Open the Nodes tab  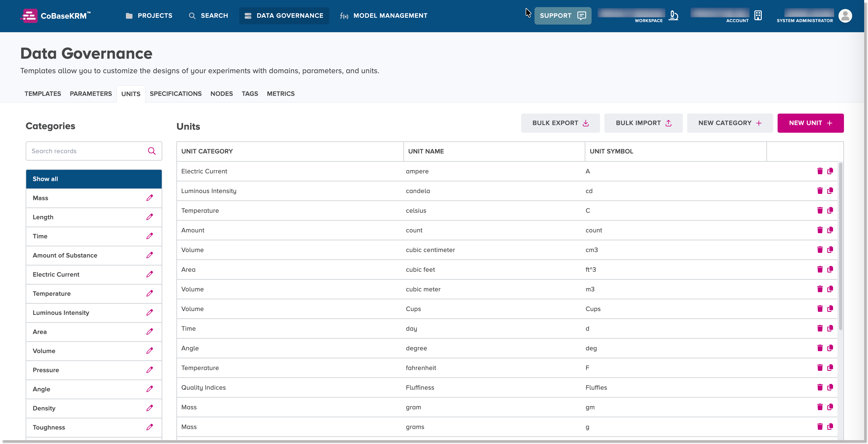click(222, 94)
